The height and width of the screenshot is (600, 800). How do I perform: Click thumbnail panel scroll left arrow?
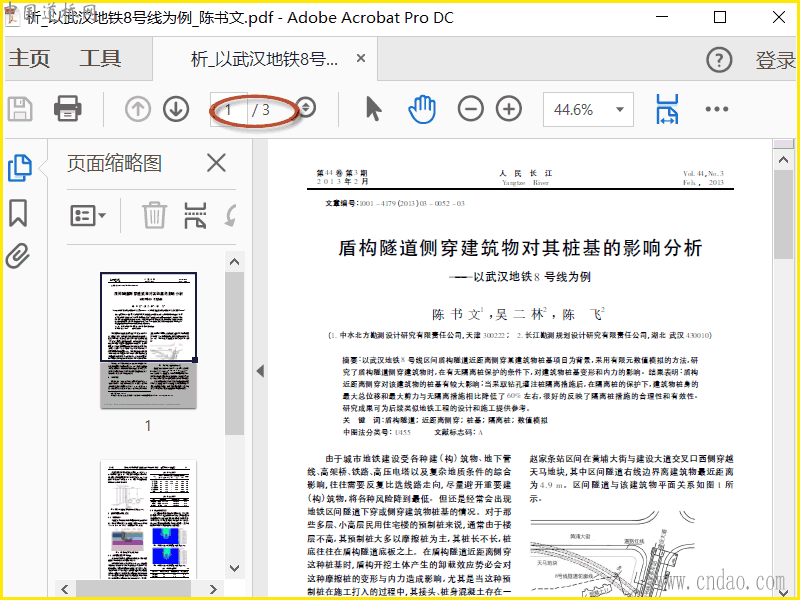click(65, 589)
